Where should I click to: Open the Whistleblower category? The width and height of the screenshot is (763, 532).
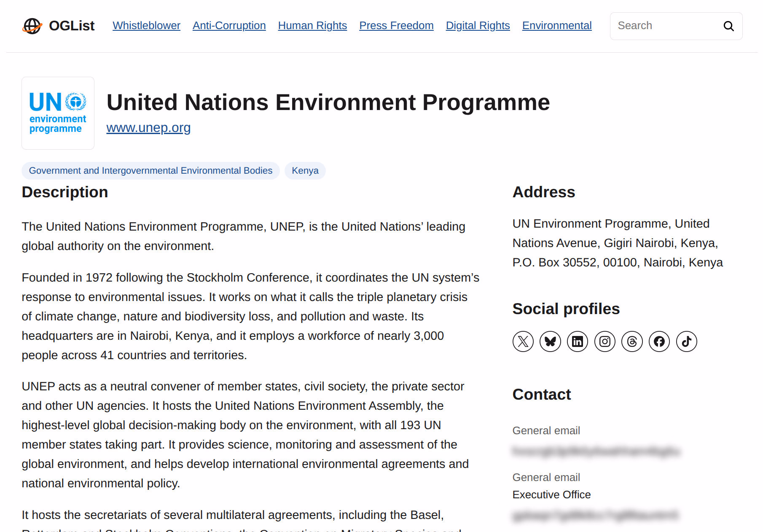146,26
